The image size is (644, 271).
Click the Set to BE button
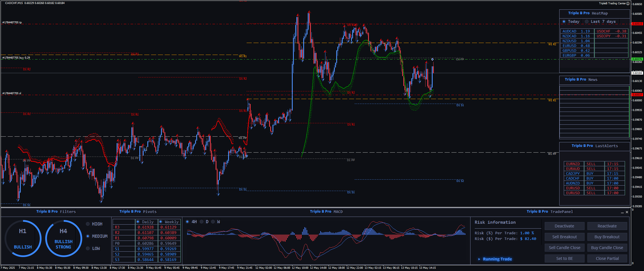coord(564,258)
